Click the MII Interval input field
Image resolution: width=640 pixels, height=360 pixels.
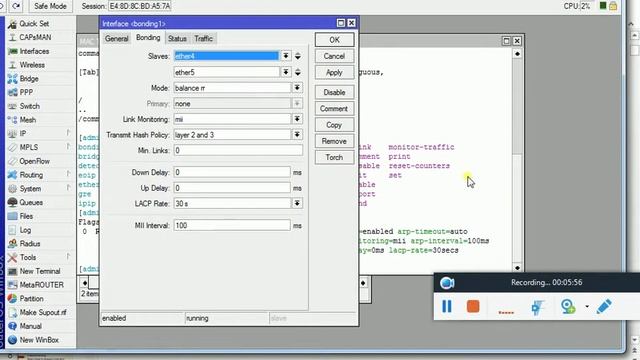[x=232, y=225]
